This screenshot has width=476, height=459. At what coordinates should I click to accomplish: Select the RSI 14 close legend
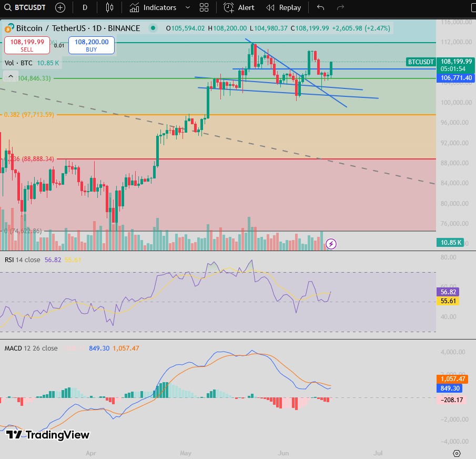point(22,260)
